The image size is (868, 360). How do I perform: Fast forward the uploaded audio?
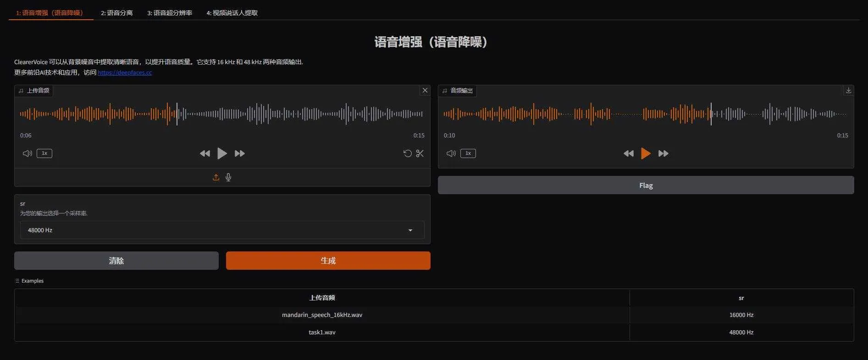coord(240,153)
